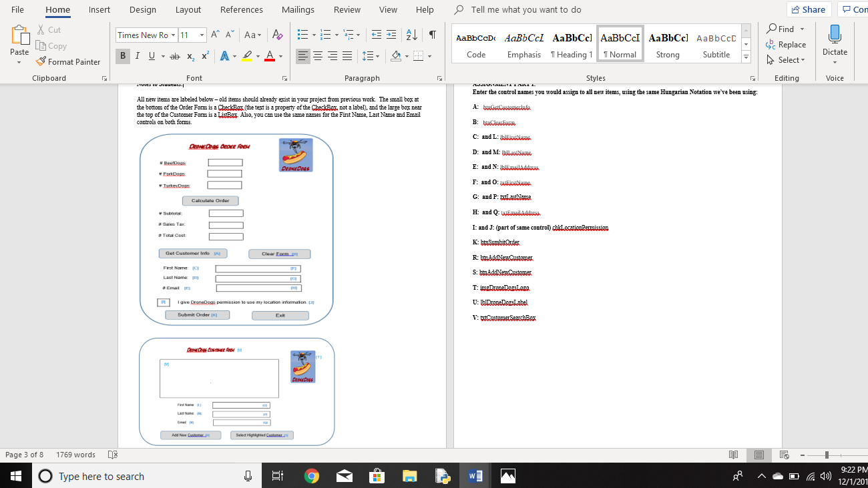Open Microsoft Store from the taskbar

coord(377,476)
